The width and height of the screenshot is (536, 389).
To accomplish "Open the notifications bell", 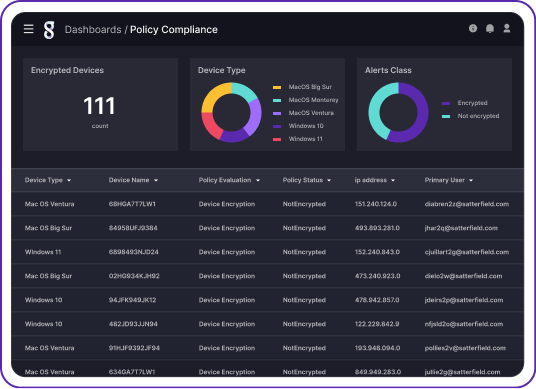I will coord(490,29).
